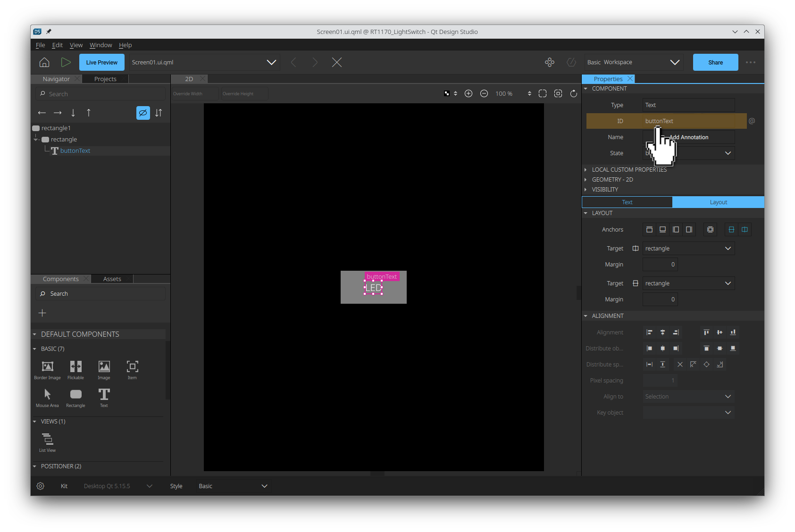Open the Basic Workspace dropdown
Screen dimensions: 795x532
click(x=633, y=62)
